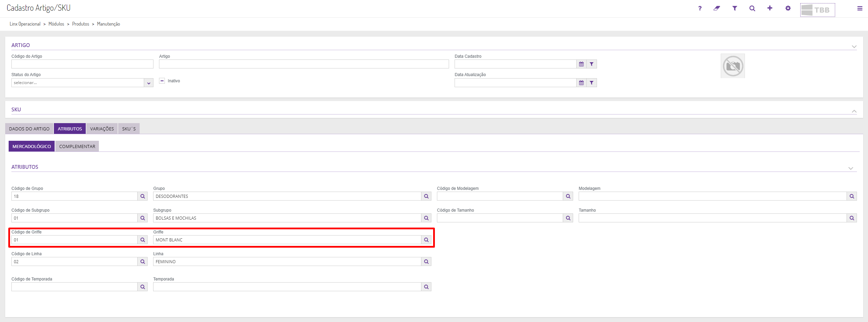Click lookup icon in Griffe field
This screenshot has height=322, width=868.
(x=426, y=240)
